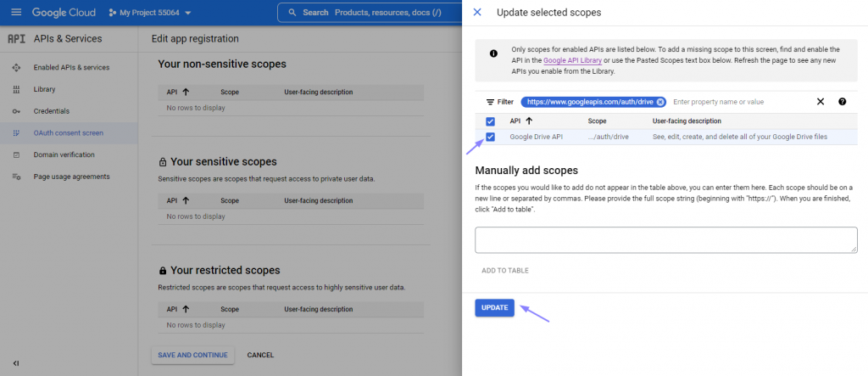Click the restricted scopes locked padlock icon
This screenshot has width=868, height=376.
coord(162,271)
